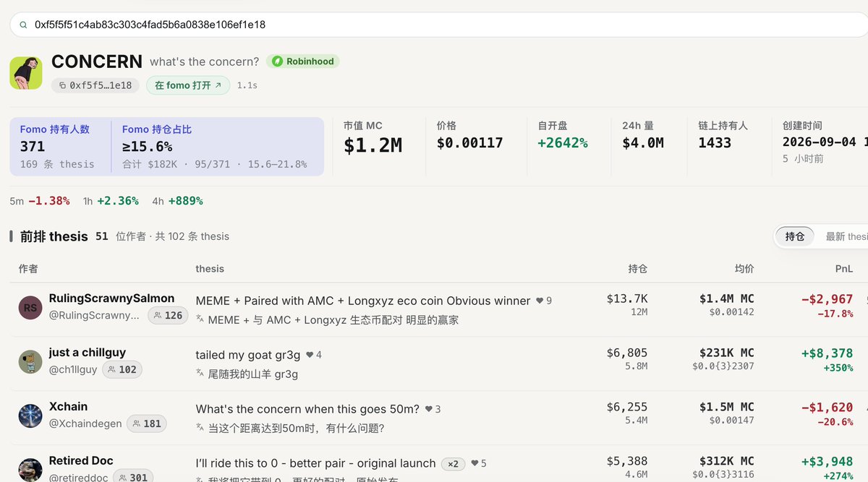The width and height of the screenshot is (868, 482).
Task: Click translate icon on MEME thesis row
Action: tap(200, 319)
